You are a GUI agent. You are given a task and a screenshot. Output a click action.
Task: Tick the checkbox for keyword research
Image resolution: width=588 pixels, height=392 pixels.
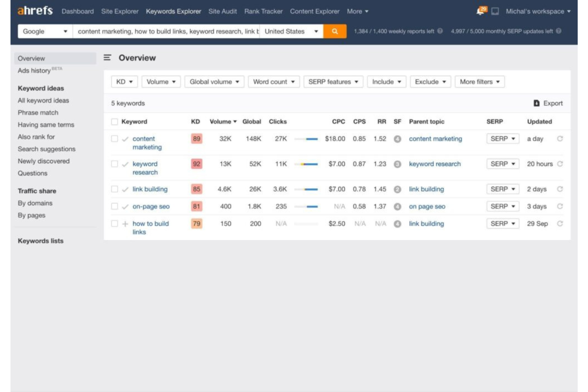click(114, 164)
